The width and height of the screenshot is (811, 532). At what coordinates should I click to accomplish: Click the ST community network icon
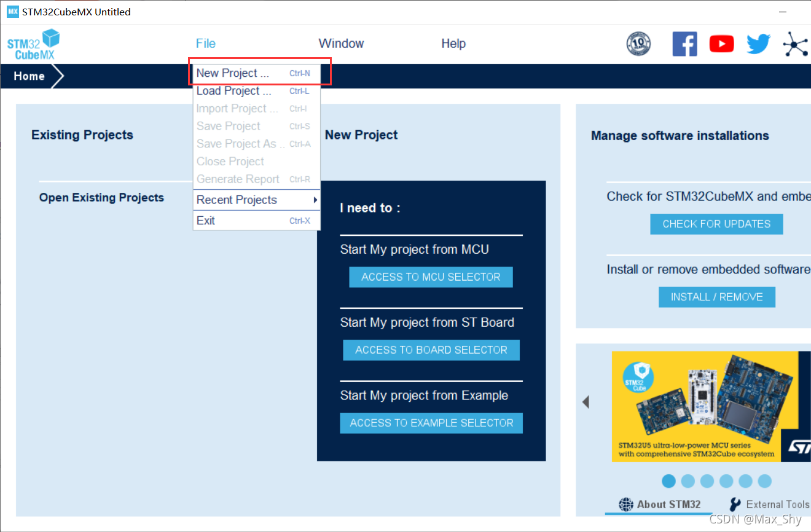coord(796,44)
